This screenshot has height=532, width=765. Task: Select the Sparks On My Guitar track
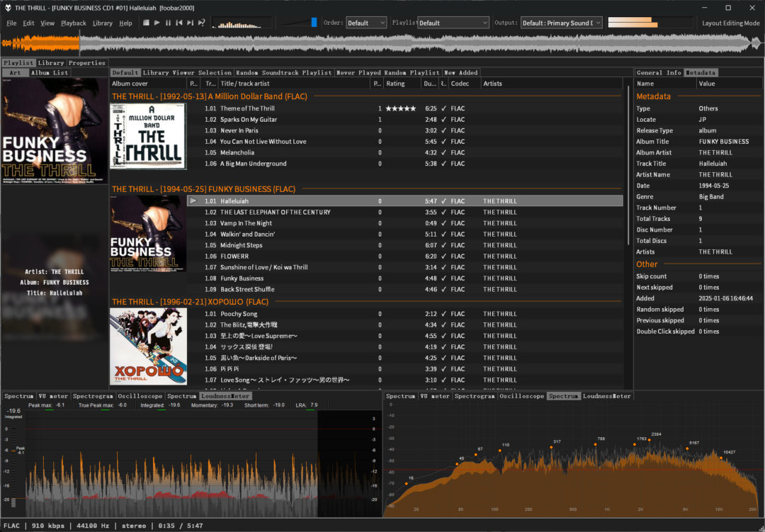coord(405,120)
